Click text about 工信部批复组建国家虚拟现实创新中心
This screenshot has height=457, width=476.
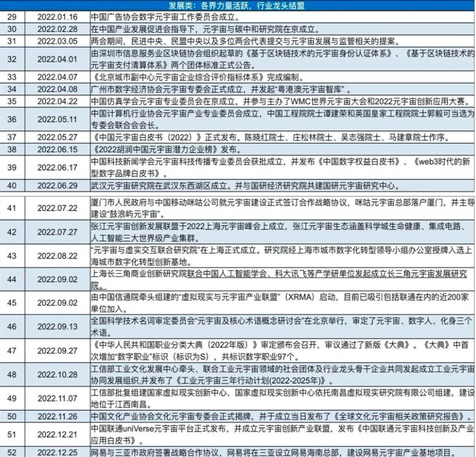point(283,399)
